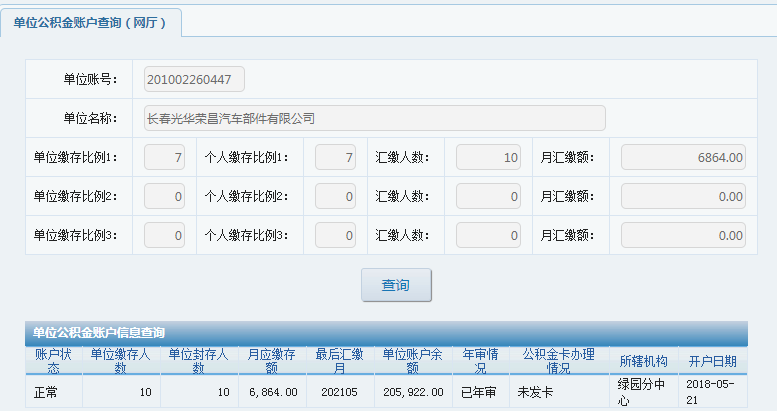
Task: Click the 单位账号 input field
Action: pyautogui.click(x=194, y=79)
